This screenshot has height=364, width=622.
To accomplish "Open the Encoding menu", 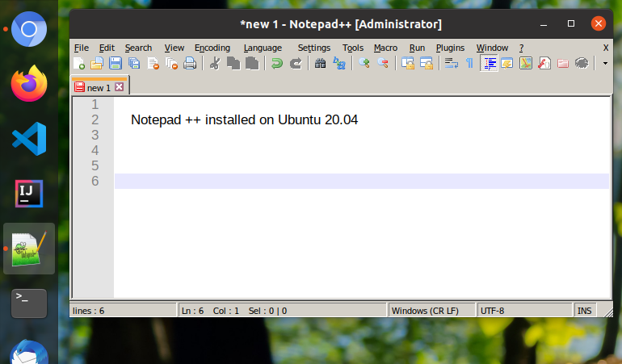I will point(212,48).
